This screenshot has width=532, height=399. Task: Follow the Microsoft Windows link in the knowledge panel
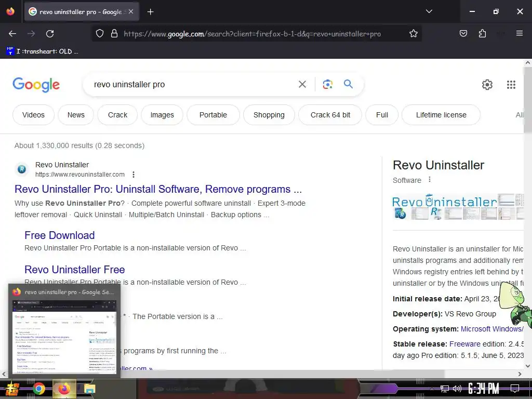click(x=492, y=329)
